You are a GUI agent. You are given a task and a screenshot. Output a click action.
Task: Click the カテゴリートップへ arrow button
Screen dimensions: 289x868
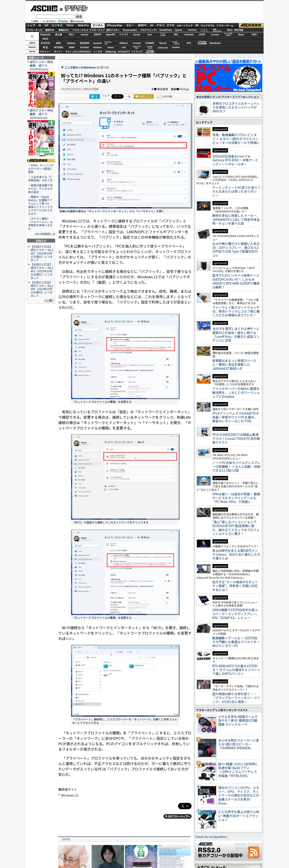(177, 816)
